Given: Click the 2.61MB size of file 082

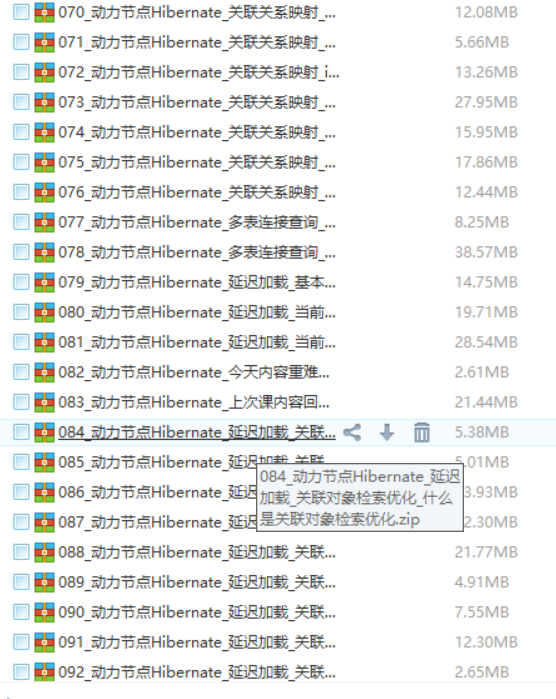Looking at the screenshot, I should (482, 372).
